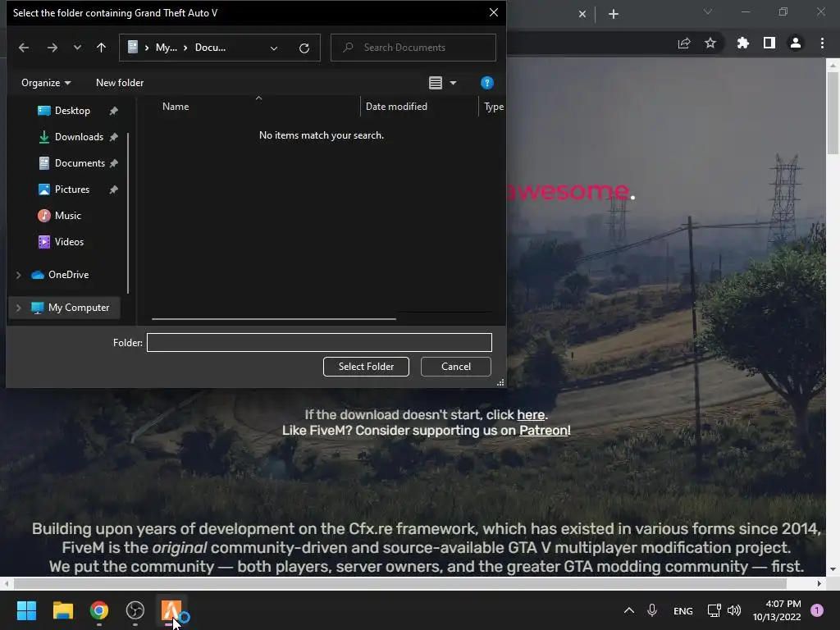
Task: Create a New folder
Action: point(120,83)
